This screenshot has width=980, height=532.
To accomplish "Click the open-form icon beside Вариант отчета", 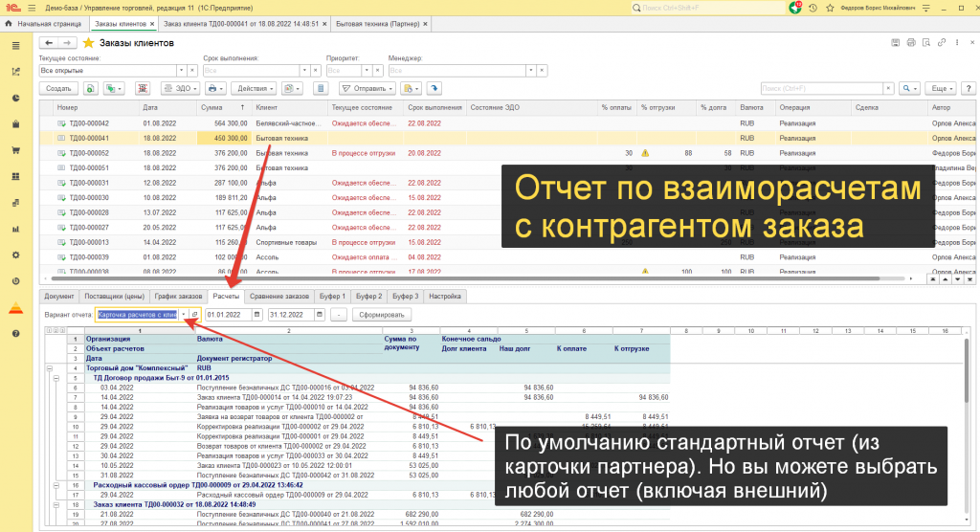I will (194, 315).
